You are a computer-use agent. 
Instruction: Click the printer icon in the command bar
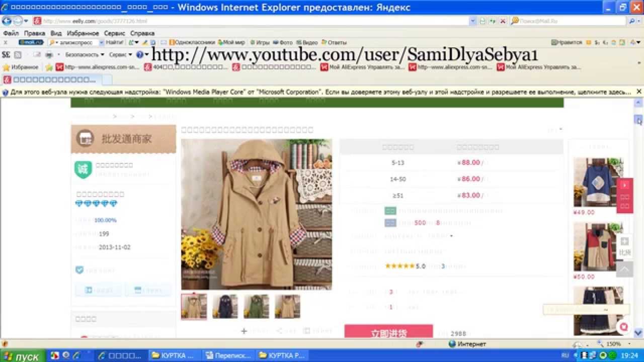(x=49, y=54)
